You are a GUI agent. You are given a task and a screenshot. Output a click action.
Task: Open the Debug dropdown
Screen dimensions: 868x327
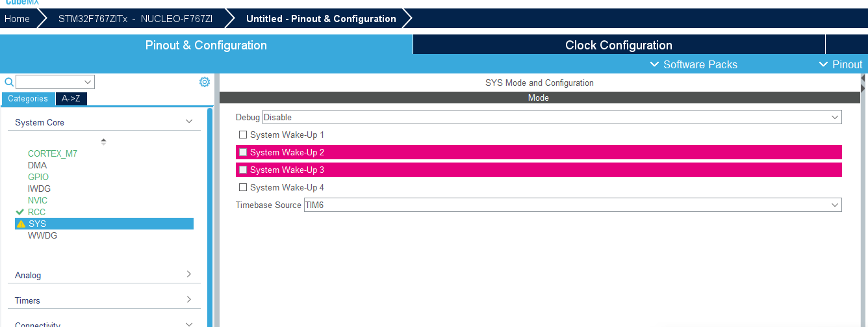click(552, 117)
